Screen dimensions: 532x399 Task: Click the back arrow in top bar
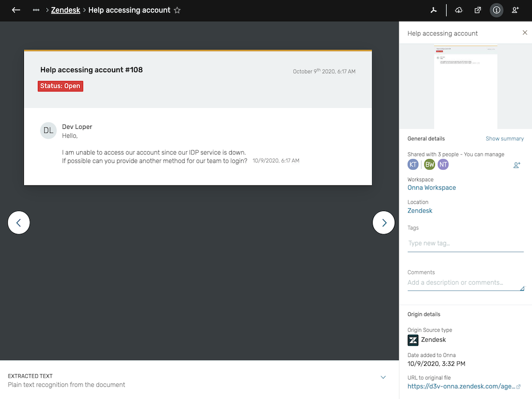[16, 10]
